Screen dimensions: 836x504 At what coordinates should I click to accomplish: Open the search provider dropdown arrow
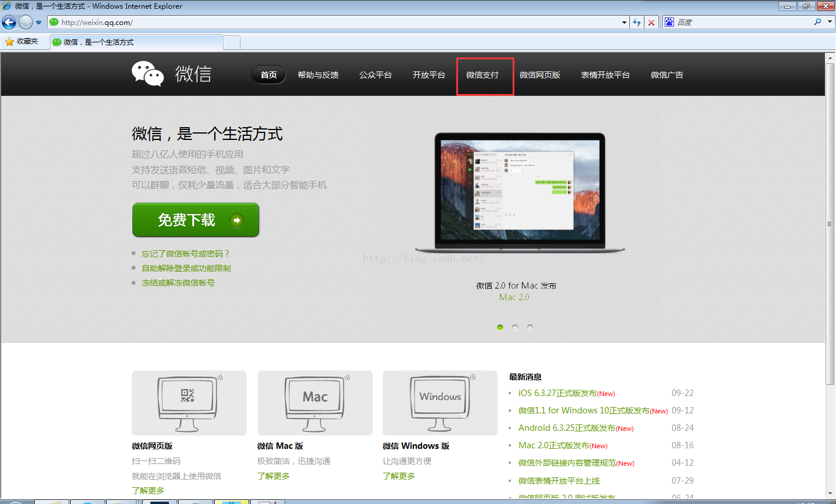830,22
